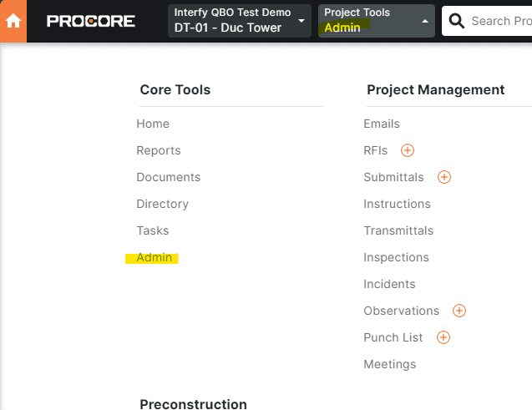Create new RFI with plus icon

tap(408, 150)
